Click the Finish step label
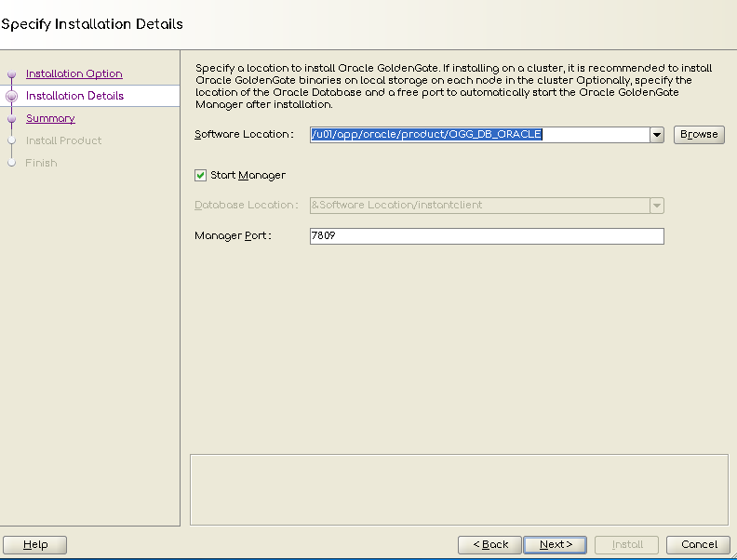Image resolution: width=737 pixels, height=560 pixels. coord(41,163)
